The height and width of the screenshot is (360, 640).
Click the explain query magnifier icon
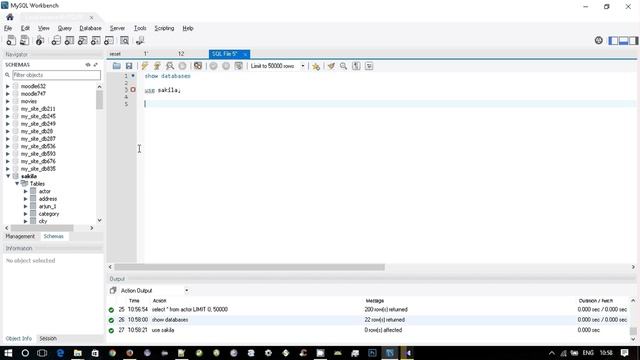click(x=170, y=66)
